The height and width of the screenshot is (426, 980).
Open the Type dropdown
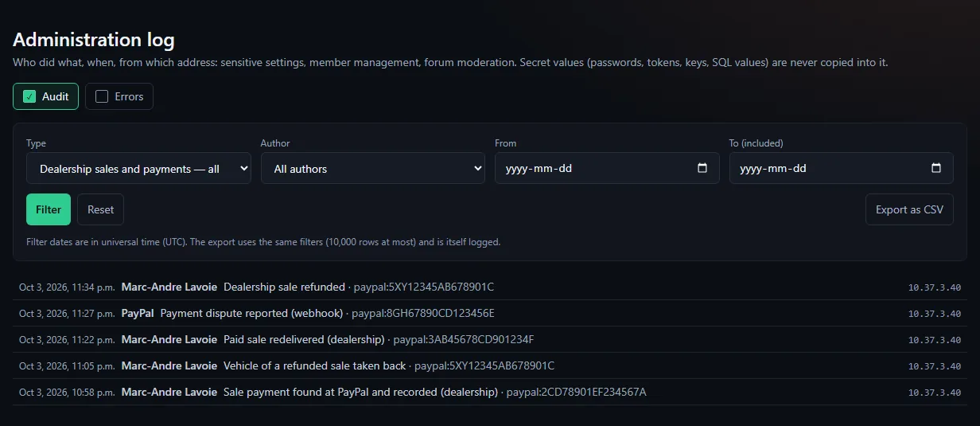[138, 169]
